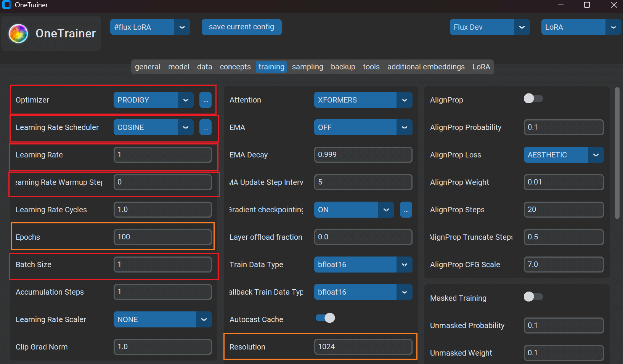
Task: Click the Layer offload fraction field
Action: (363, 237)
